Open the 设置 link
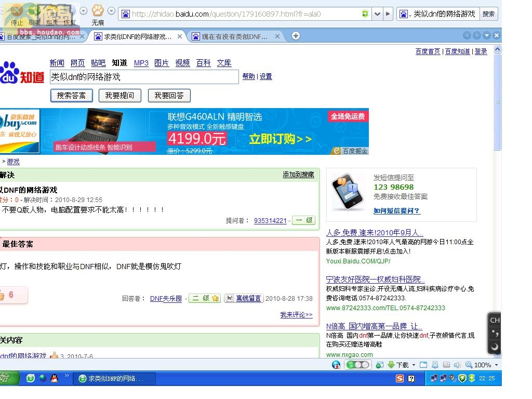 point(265,76)
